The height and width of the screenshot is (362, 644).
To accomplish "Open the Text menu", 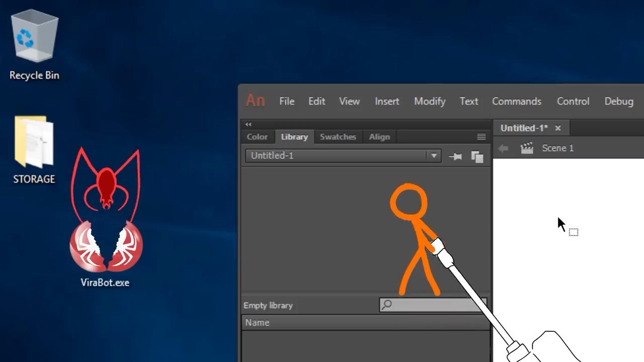I will pyautogui.click(x=469, y=101).
